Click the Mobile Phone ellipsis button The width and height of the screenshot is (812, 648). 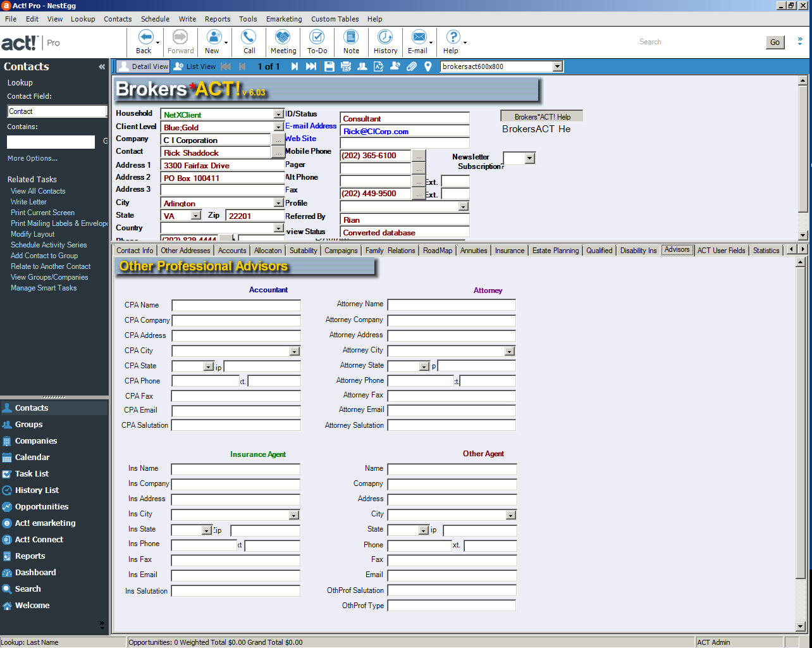[x=419, y=156]
